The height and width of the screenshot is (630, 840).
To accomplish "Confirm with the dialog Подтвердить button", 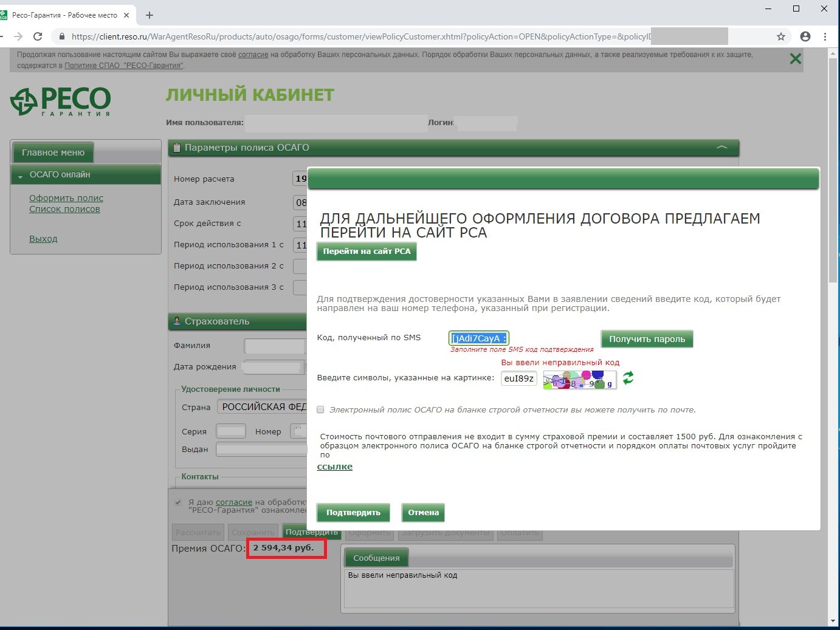I will click(353, 512).
